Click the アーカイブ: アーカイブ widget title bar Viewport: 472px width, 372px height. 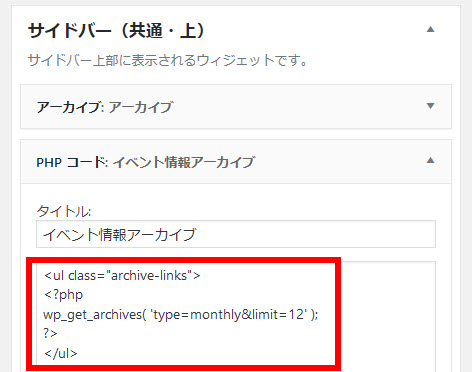(236, 107)
